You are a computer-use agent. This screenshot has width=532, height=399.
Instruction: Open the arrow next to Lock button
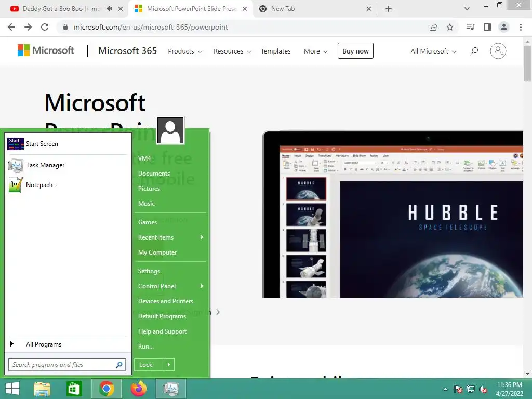tap(169, 365)
